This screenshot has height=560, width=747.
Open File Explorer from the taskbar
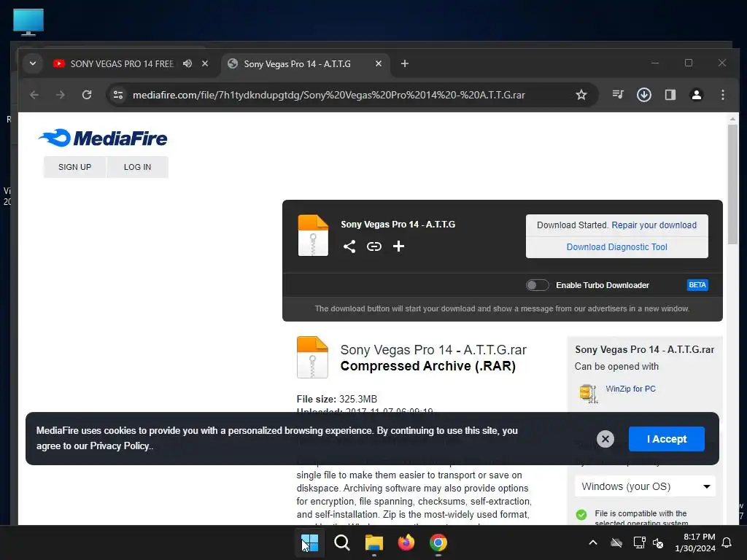[374, 542]
